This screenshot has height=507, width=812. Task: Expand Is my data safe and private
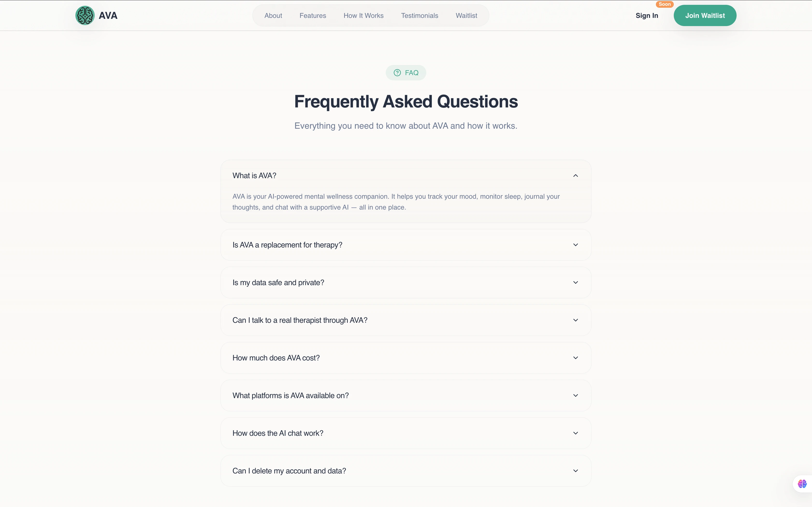tap(575, 283)
